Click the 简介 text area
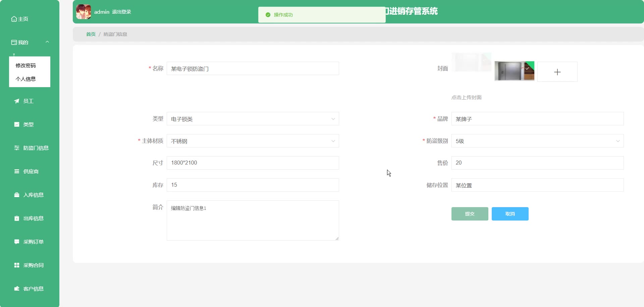 pyautogui.click(x=253, y=221)
